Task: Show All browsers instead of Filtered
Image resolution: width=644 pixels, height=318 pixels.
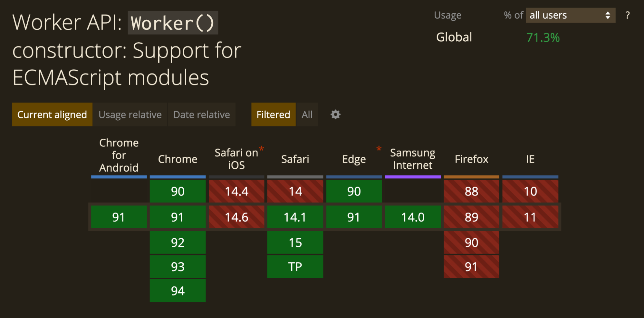Action: tap(307, 114)
